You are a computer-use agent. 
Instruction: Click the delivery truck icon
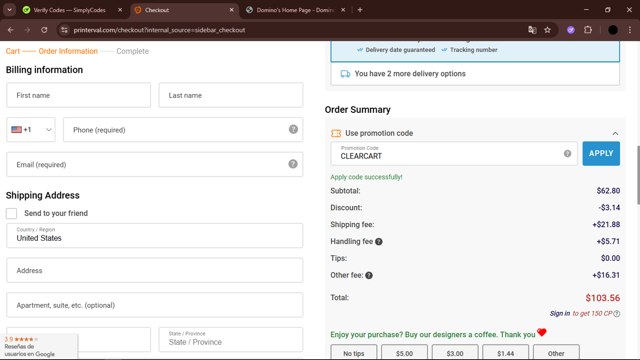[345, 74]
